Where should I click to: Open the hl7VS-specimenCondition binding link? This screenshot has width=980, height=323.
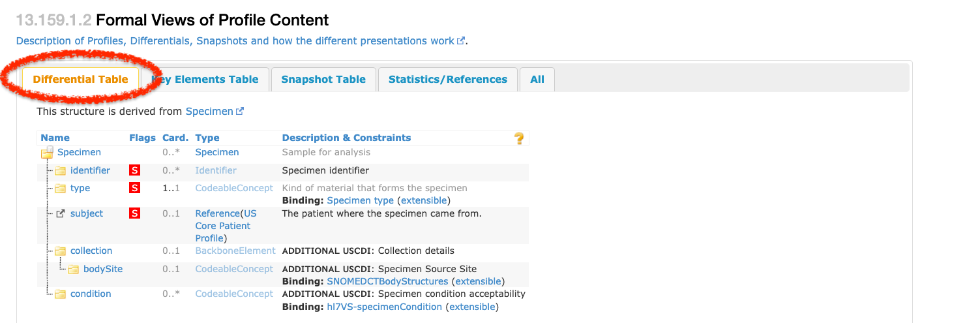384,307
